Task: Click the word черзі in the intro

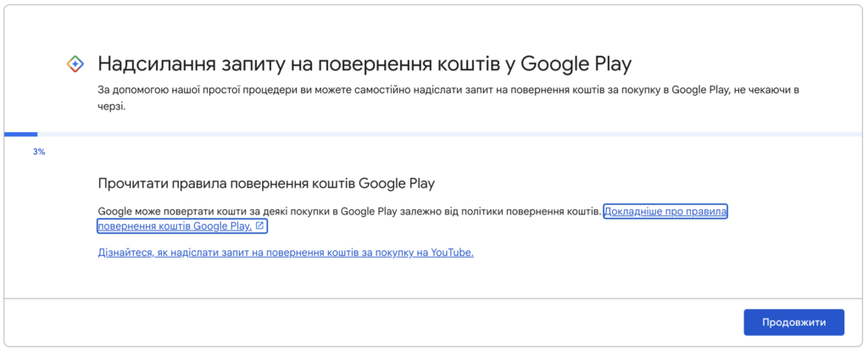Action: pos(111,107)
